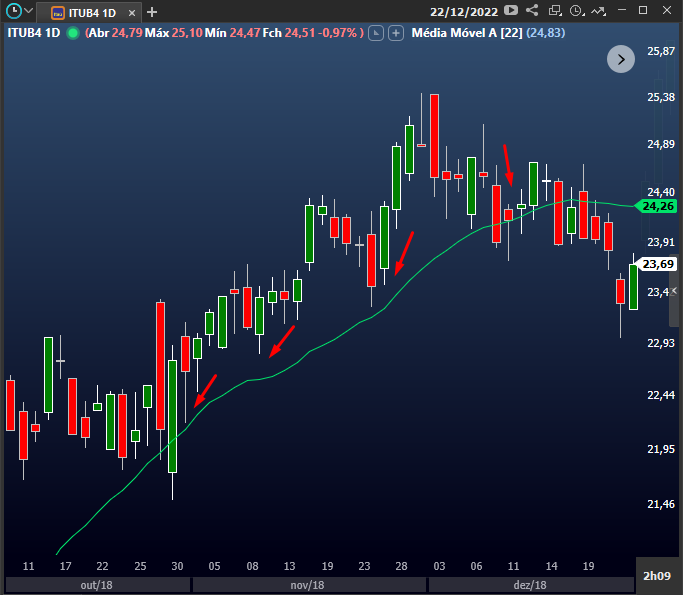This screenshot has height=595, width=683.
Task: Open the chart indicators line icon
Action: pyautogui.click(x=598, y=11)
